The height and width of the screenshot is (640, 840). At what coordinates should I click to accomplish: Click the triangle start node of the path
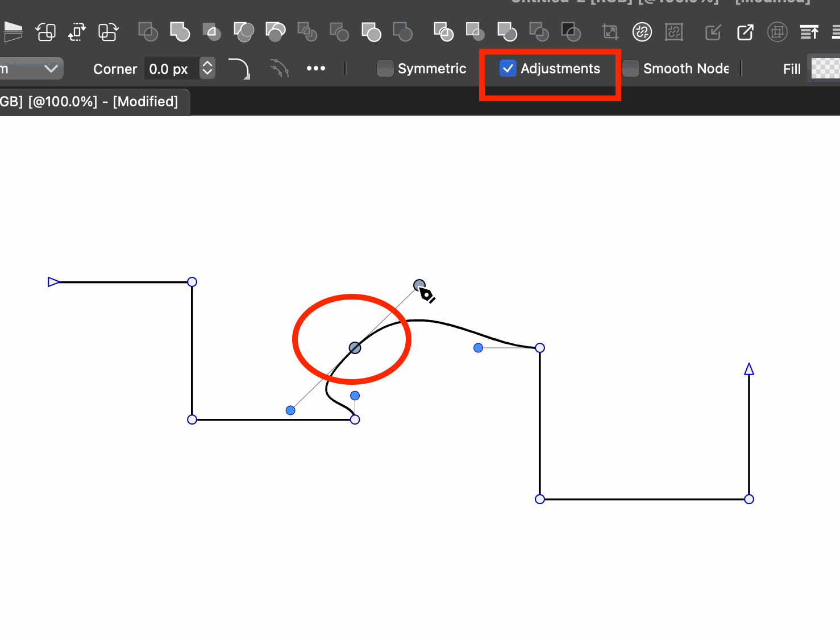[x=53, y=282]
